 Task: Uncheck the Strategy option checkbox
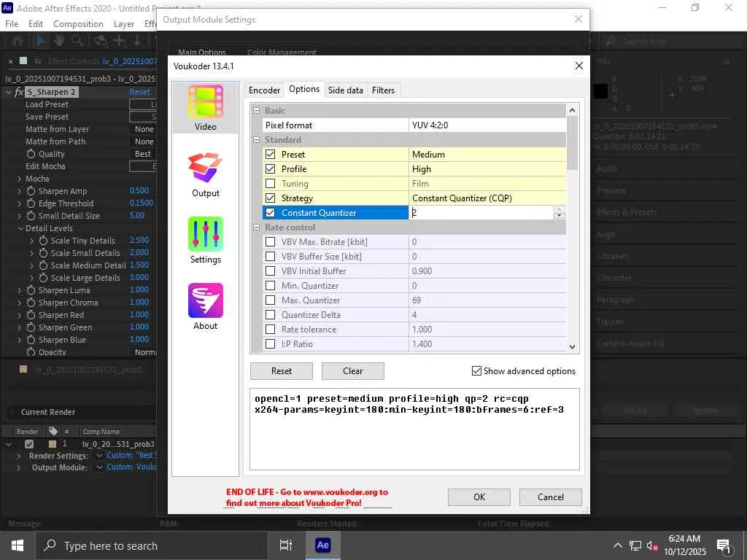click(x=270, y=198)
